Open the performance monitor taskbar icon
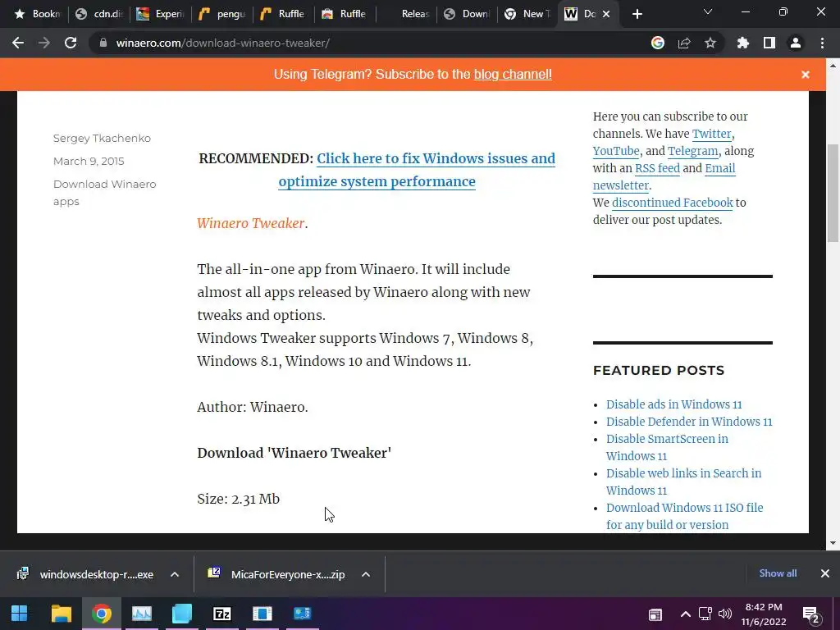The width and height of the screenshot is (840, 630). [142, 614]
